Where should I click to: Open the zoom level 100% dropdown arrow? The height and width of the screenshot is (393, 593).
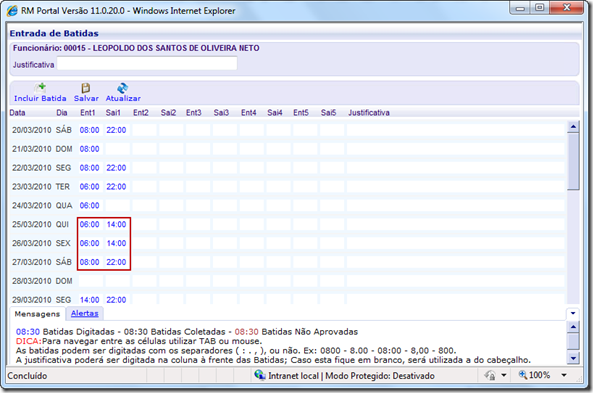click(x=564, y=375)
